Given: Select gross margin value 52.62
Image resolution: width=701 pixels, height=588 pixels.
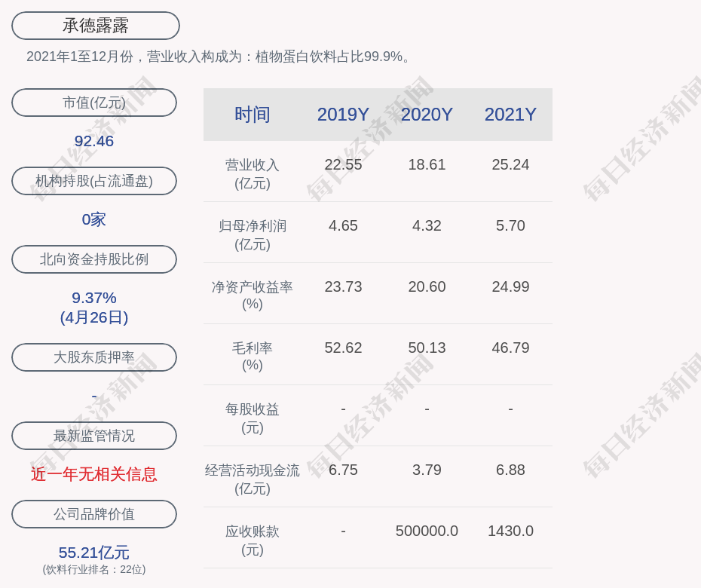Looking at the screenshot, I should [343, 348].
